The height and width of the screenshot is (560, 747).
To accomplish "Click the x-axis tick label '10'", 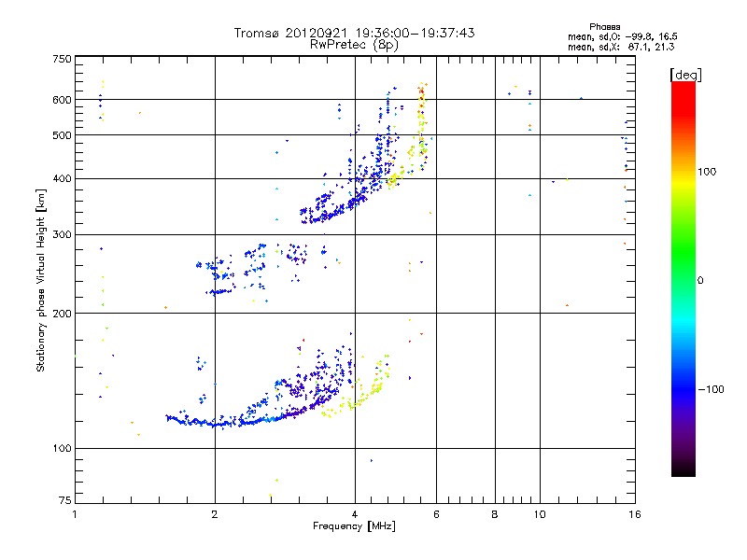I will 540,514.
